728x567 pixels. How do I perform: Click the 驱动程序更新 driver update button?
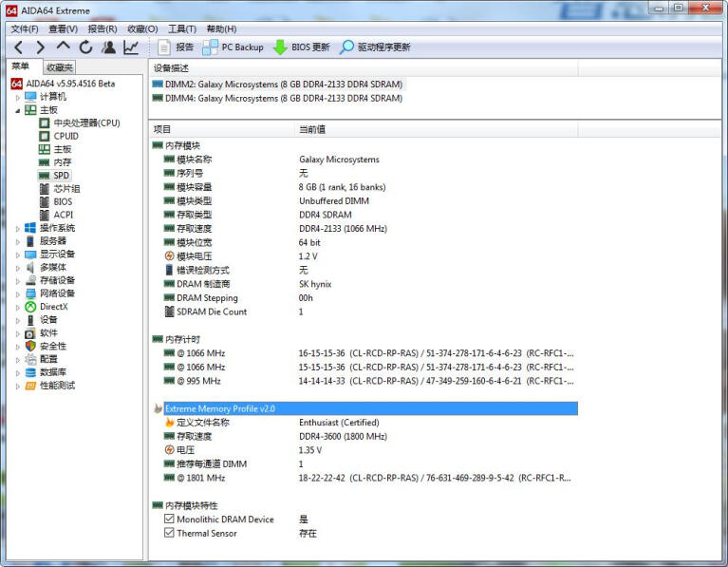coord(375,47)
